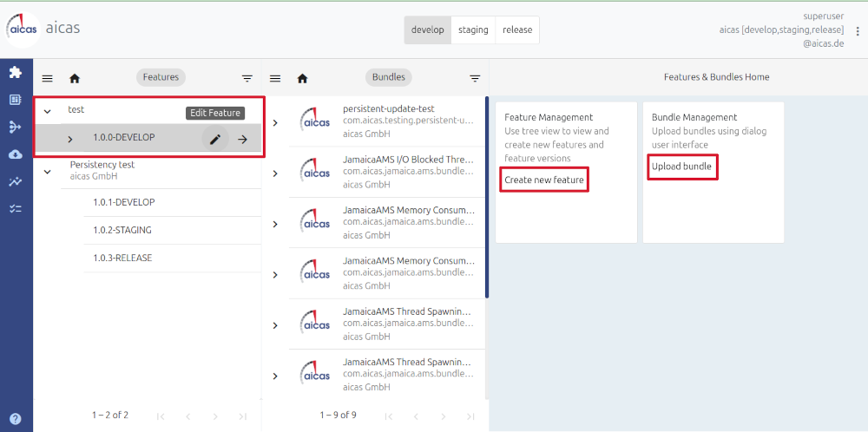
Task: Open the Features panel filter icon
Action: pos(247,78)
